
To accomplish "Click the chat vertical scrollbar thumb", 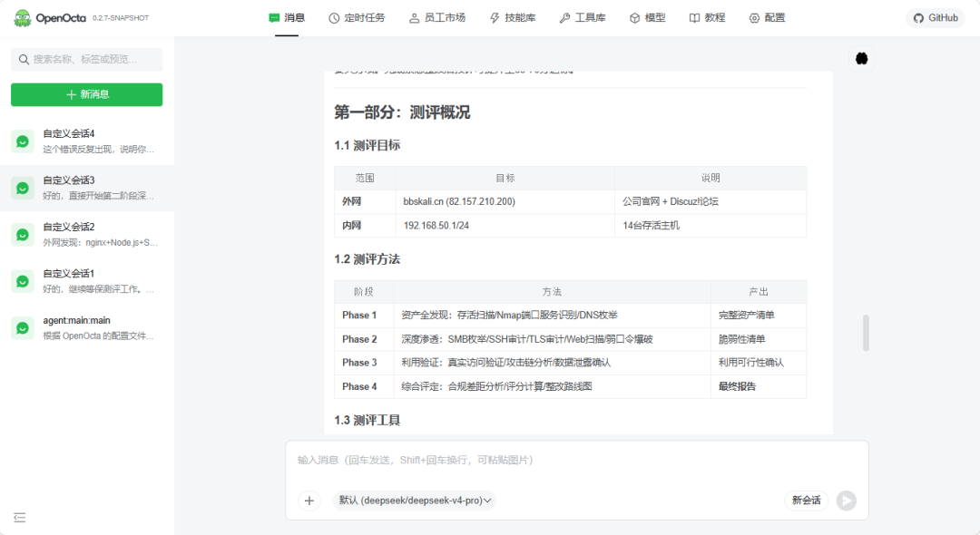I will tap(866, 333).
